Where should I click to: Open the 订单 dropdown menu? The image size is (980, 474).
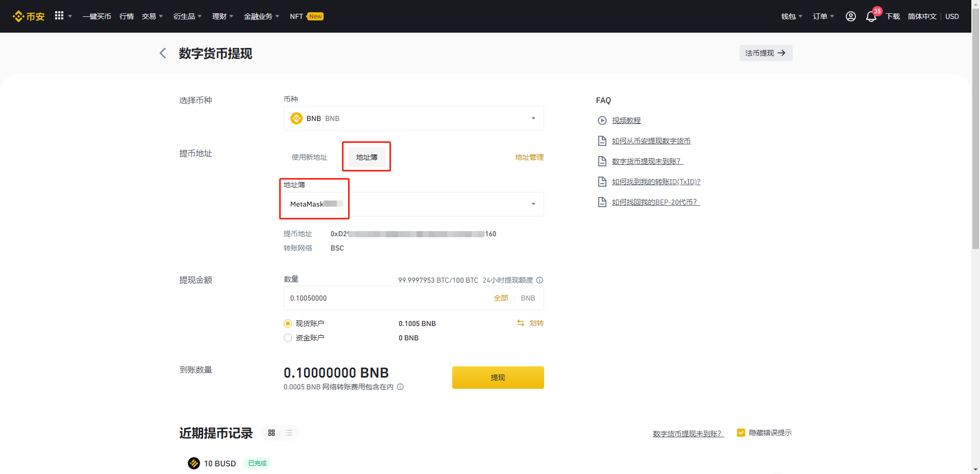click(823, 16)
